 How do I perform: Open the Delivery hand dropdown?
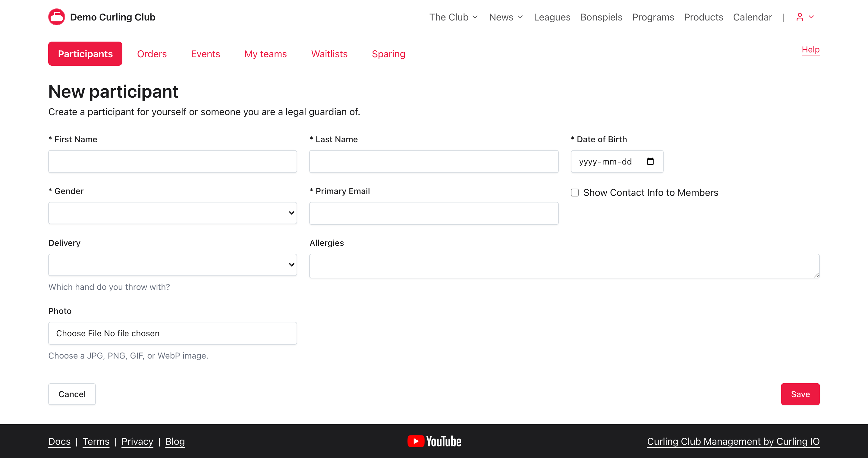point(172,265)
